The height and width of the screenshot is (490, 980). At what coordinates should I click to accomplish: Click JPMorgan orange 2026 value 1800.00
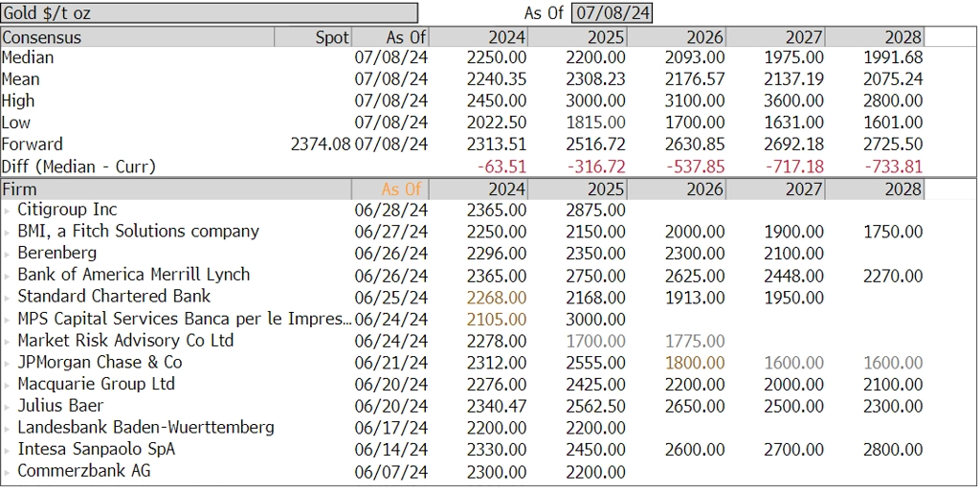tap(695, 363)
